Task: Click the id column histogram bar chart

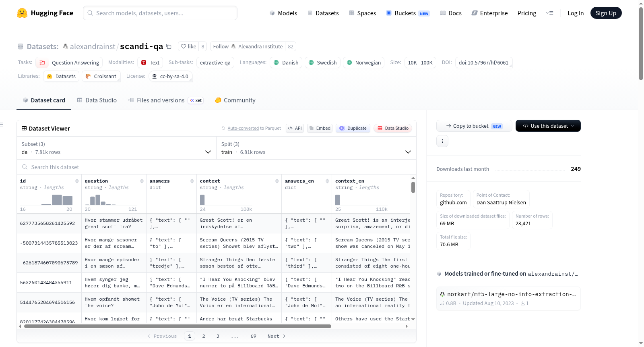Action: (x=46, y=200)
